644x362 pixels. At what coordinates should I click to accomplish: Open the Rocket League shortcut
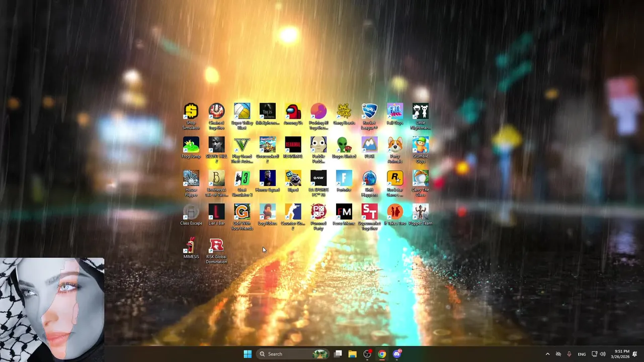(x=369, y=116)
